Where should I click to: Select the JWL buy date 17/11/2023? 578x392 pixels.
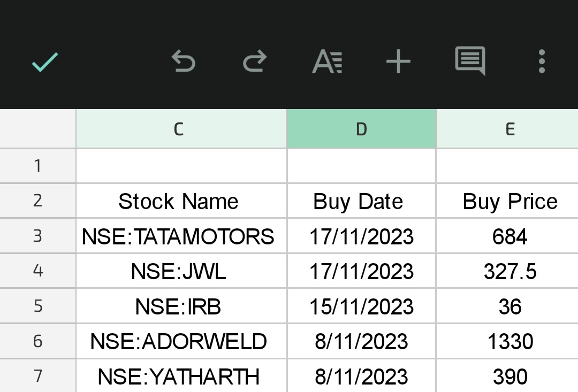[x=361, y=271]
